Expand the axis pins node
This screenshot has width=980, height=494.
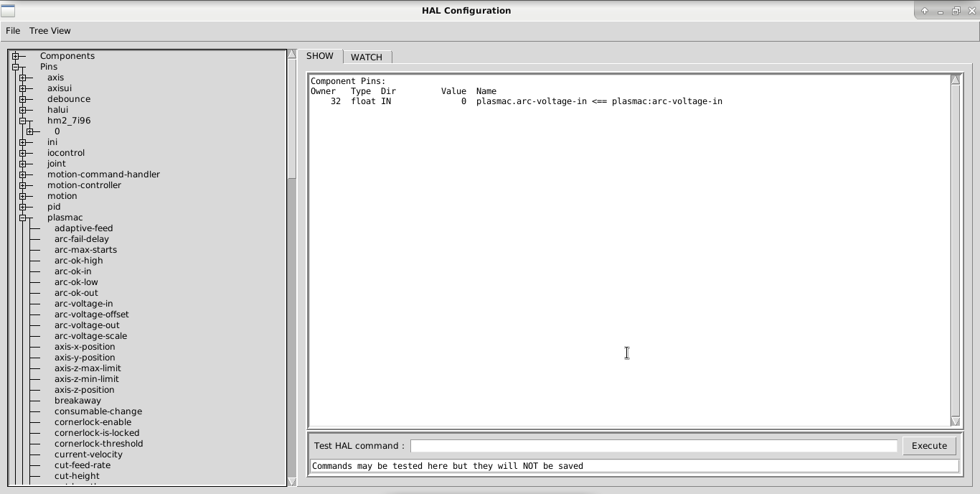23,78
